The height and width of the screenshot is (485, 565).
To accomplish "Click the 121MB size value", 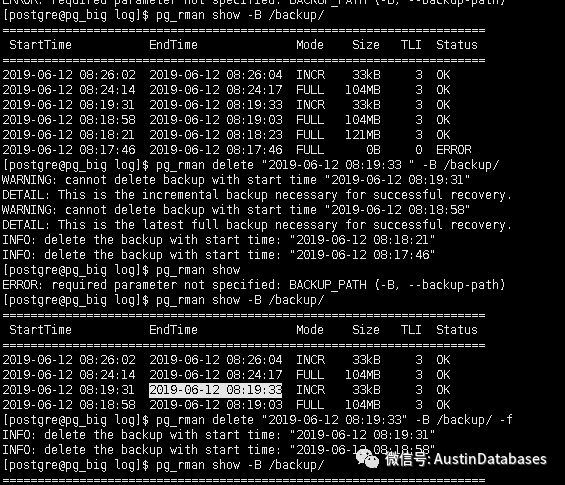I will (x=362, y=135).
